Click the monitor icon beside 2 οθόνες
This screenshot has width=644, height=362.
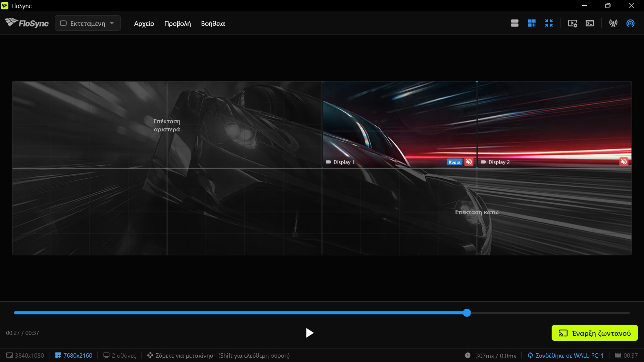106,355
